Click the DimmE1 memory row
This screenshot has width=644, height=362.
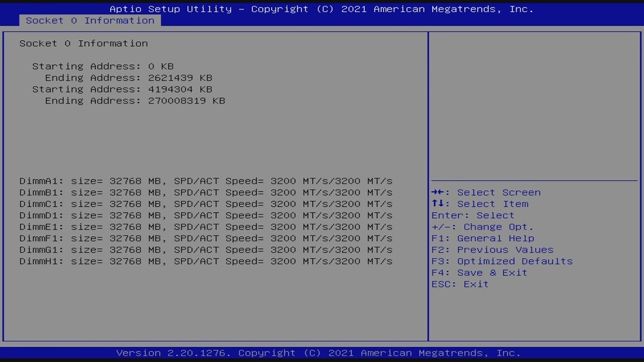[x=206, y=227]
